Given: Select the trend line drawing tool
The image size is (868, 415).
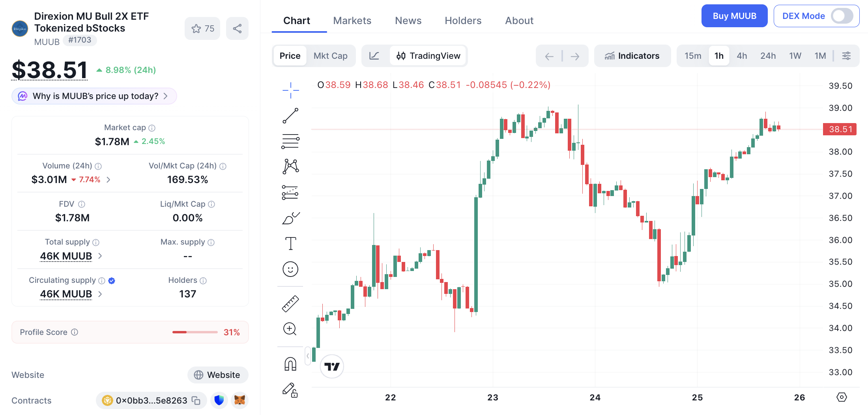Looking at the screenshot, I should [x=290, y=116].
